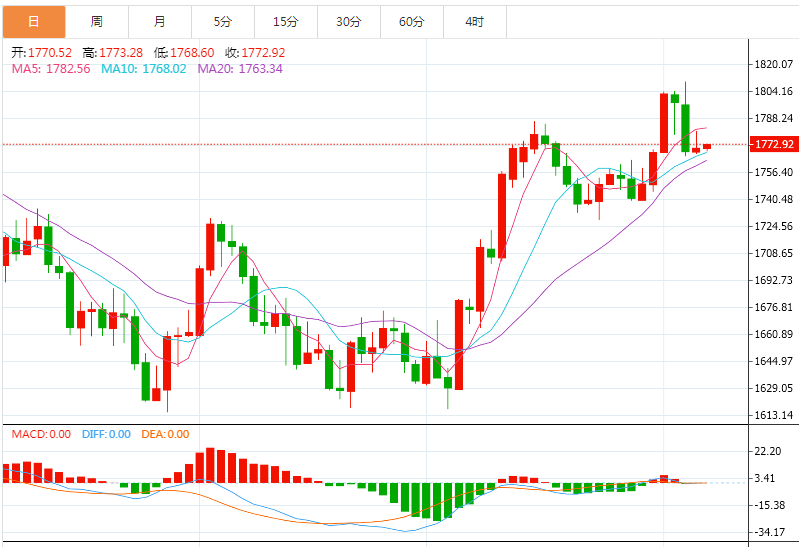
Task: Click the current price label 1772.92 on axis
Action: (774, 144)
